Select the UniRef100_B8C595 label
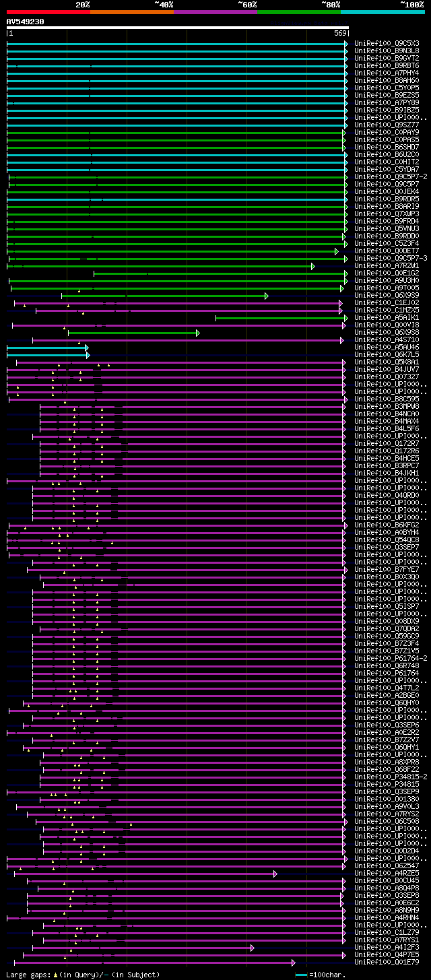Screen dimensions: 431x980 [387, 399]
